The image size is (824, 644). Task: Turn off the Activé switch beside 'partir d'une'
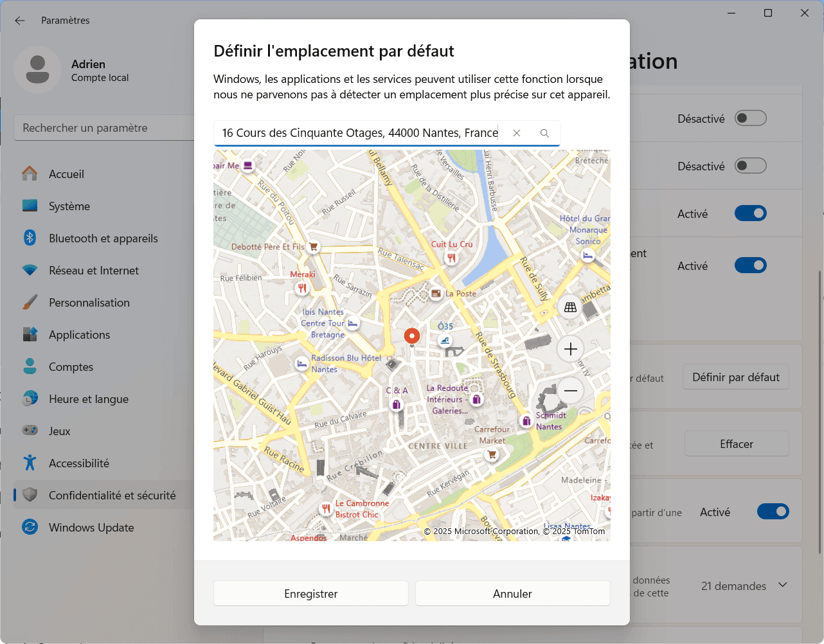(x=773, y=512)
